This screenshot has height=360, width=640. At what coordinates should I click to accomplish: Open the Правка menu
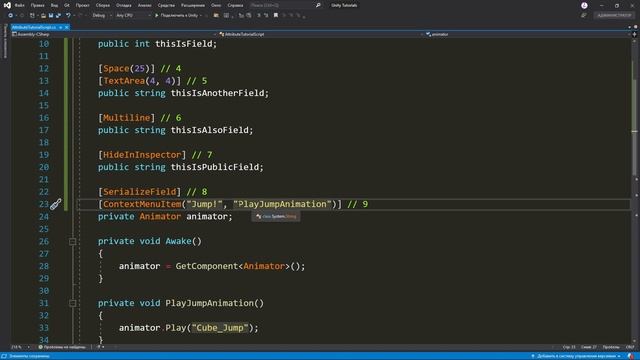(37, 5)
